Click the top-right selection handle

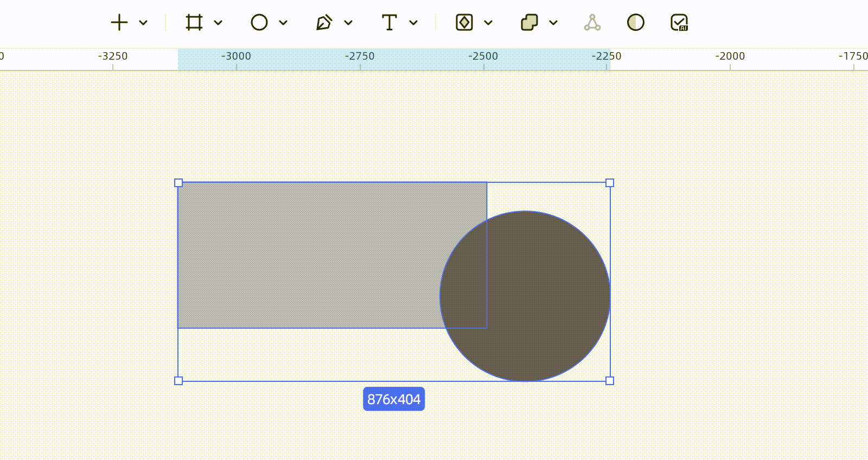coord(610,183)
